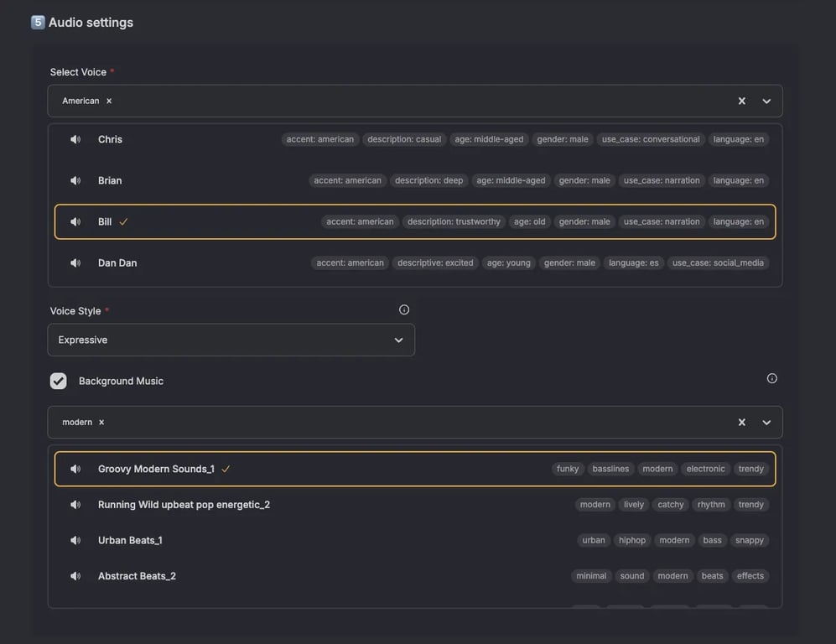Remove the modern filter tag
836x644 pixels.
coord(101,423)
